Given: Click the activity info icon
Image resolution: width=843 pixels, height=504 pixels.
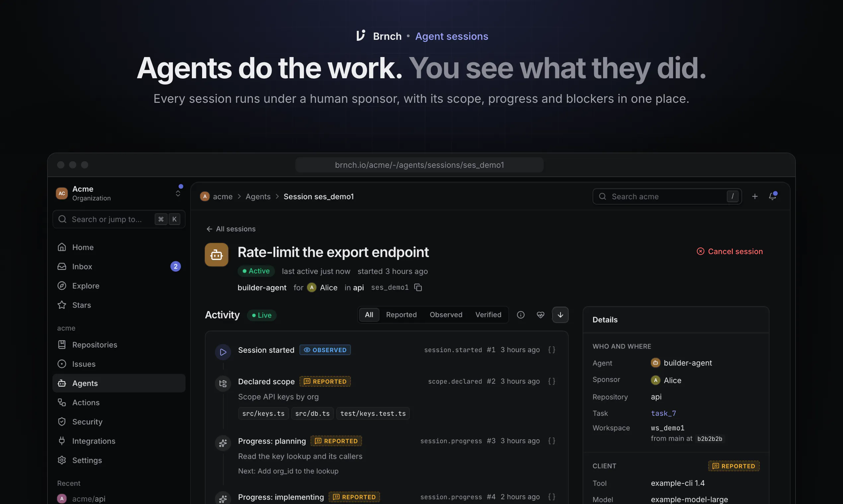Looking at the screenshot, I should (x=520, y=315).
